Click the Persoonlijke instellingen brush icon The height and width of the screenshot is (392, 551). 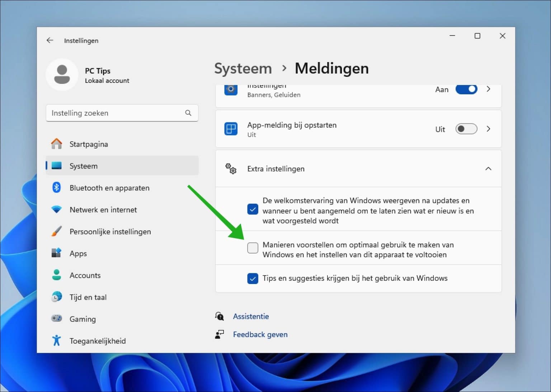point(56,231)
